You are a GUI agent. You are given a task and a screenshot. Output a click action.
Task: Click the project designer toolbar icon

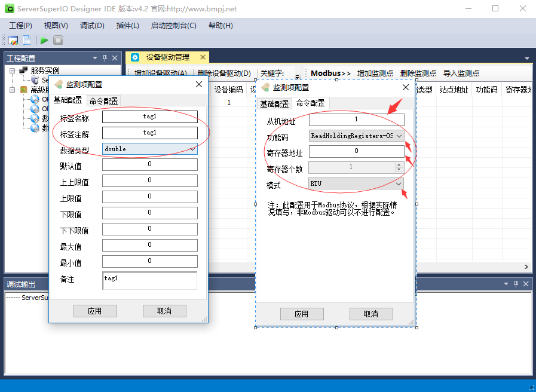pyautogui.click(x=13, y=40)
